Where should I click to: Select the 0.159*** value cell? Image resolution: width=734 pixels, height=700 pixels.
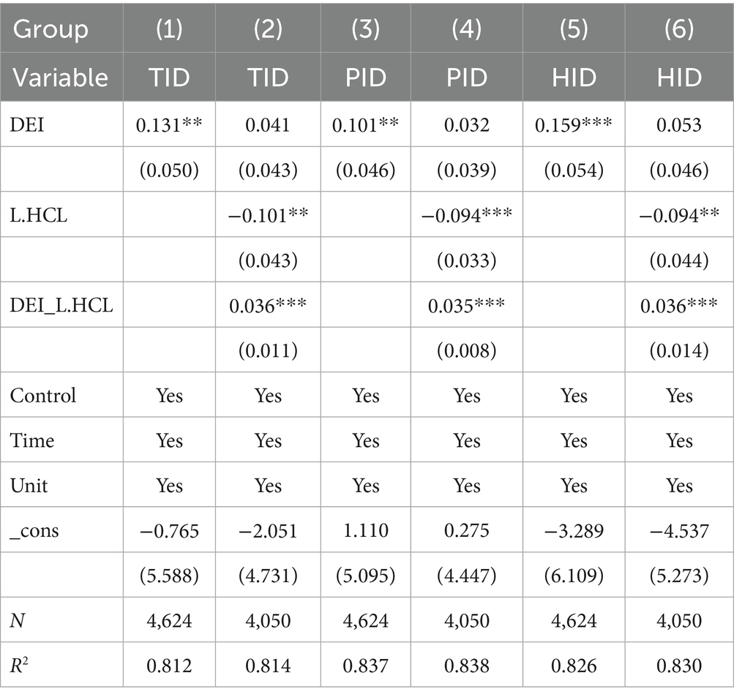574,124
